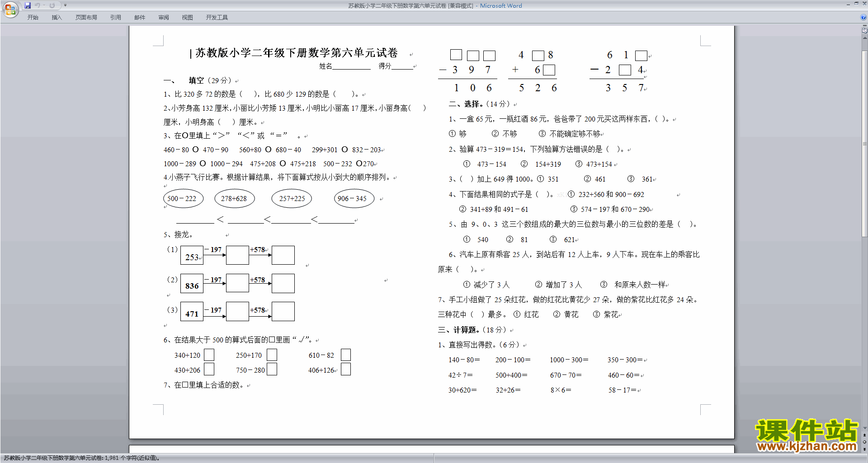Select the box containing 836
868x463 pixels.
(192, 284)
